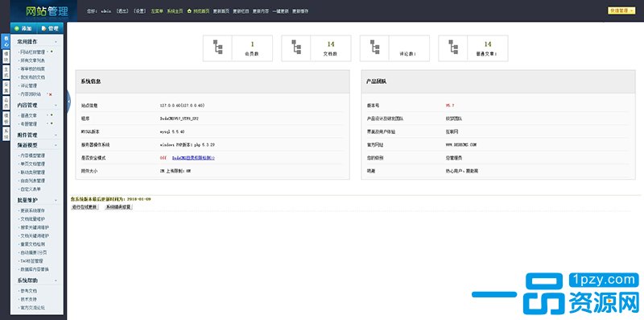Open 重复文档检测 in the sidebar
This screenshot has width=644, height=320.
(32, 244)
